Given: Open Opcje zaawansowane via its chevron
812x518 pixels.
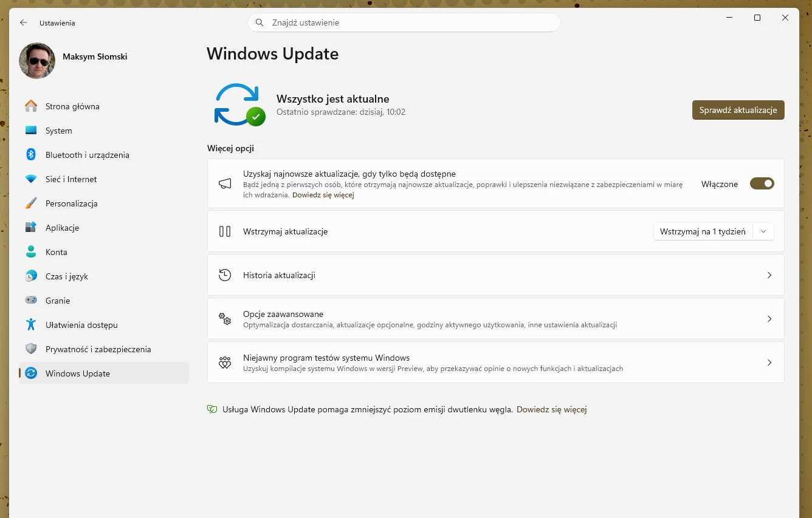Looking at the screenshot, I should [x=769, y=319].
